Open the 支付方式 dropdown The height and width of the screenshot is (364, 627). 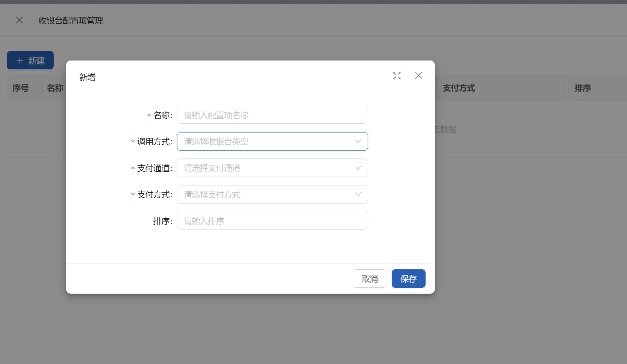coord(272,194)
